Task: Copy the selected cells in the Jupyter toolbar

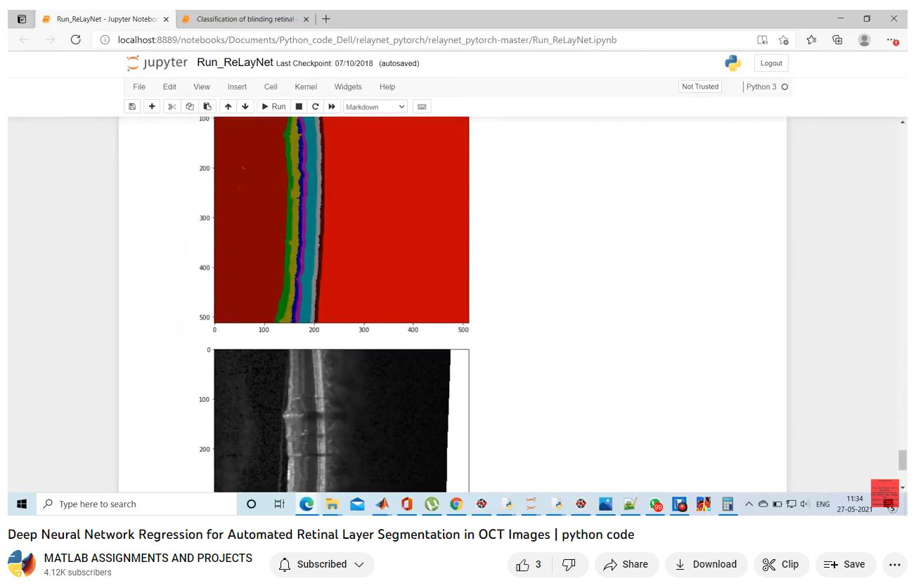Action: pos(190,107)
